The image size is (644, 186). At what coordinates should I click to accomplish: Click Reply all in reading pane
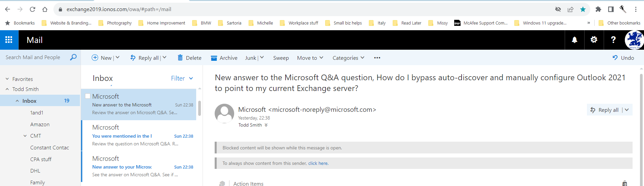pos(604,110)
